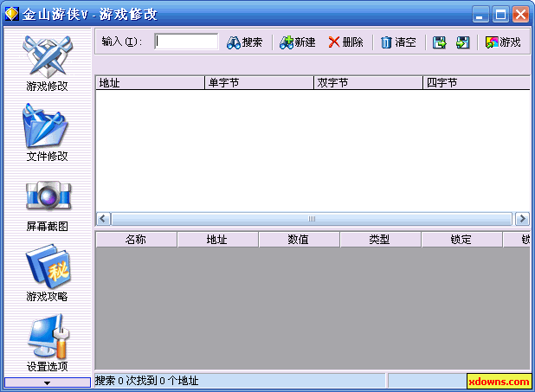The width and height of the screenshot is (535, 392).
Task: Click the left arrow of horizontal scrollbar
Action: [x=103, y=219]
